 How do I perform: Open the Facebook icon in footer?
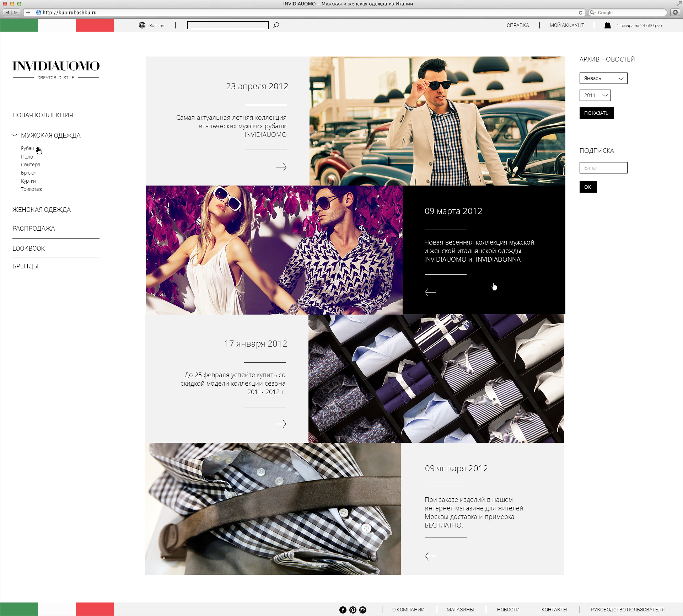coord(343,610)
